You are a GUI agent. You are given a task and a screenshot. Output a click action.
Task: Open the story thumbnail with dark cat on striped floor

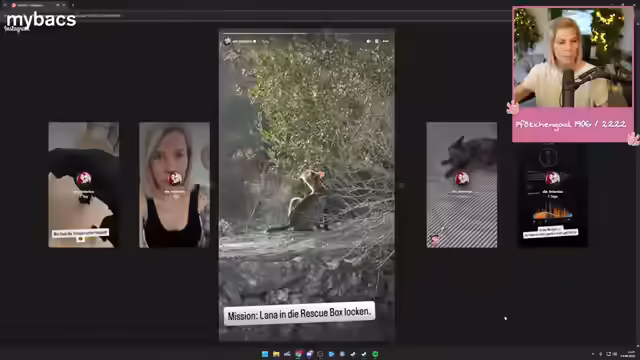462,184
